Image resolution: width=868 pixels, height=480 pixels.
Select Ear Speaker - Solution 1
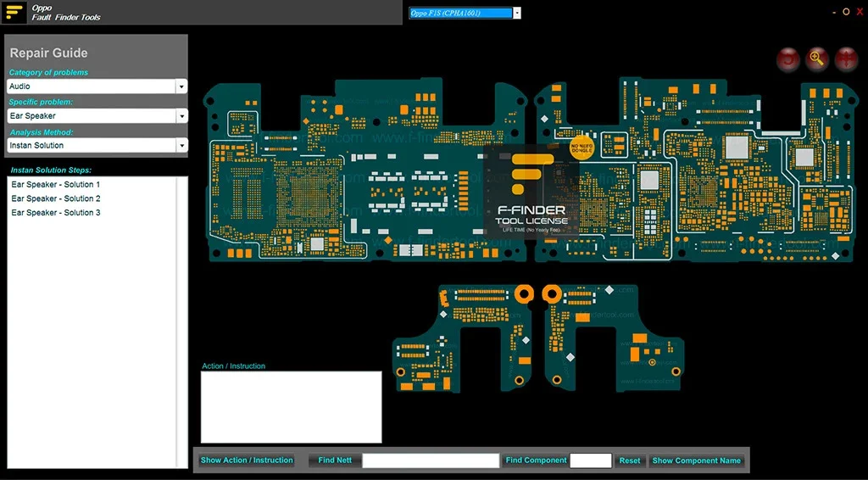[56, 184]
